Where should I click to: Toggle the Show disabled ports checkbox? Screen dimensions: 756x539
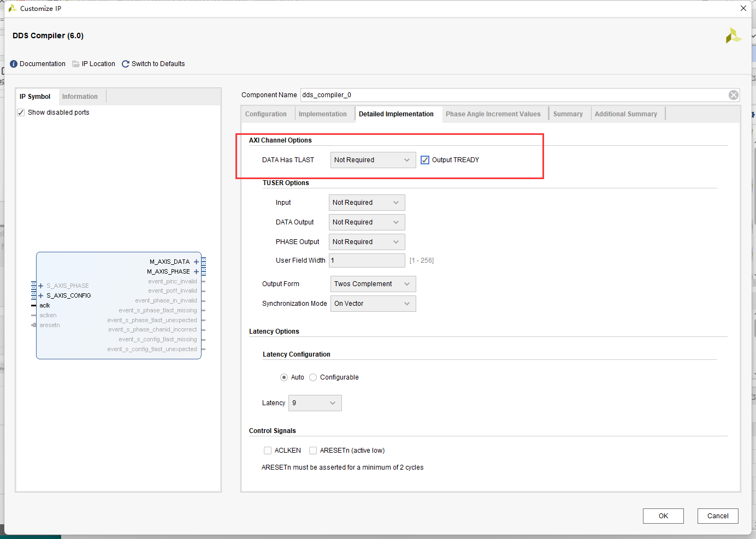click(21, 112)
